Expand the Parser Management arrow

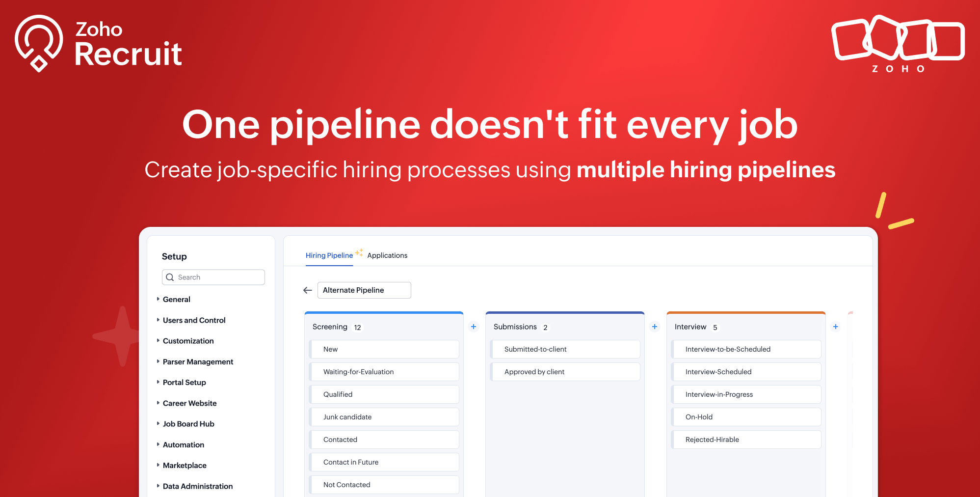tap(158, 361)
